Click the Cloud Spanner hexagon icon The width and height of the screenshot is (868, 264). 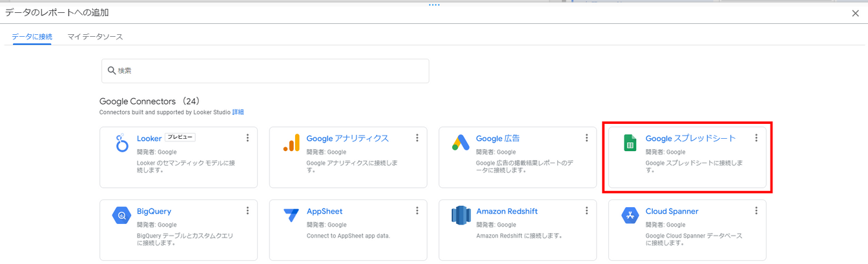pos(630,216)
